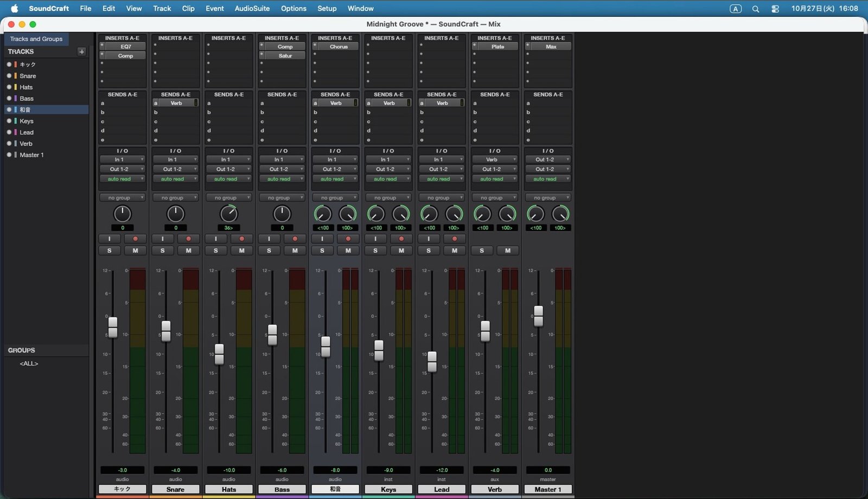Open macOS Control Center

click(x=775, y=9)
